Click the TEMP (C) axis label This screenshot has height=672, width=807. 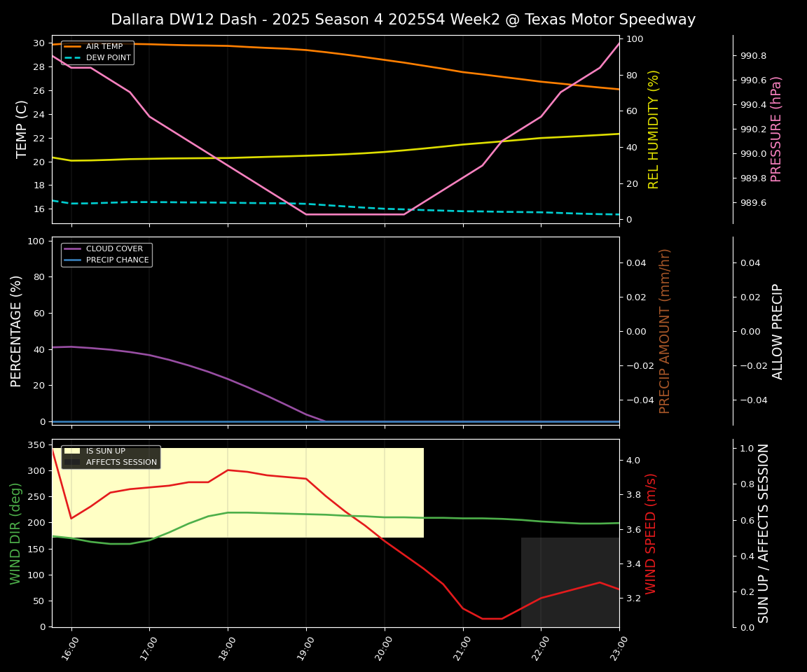(x=22, y=129)
